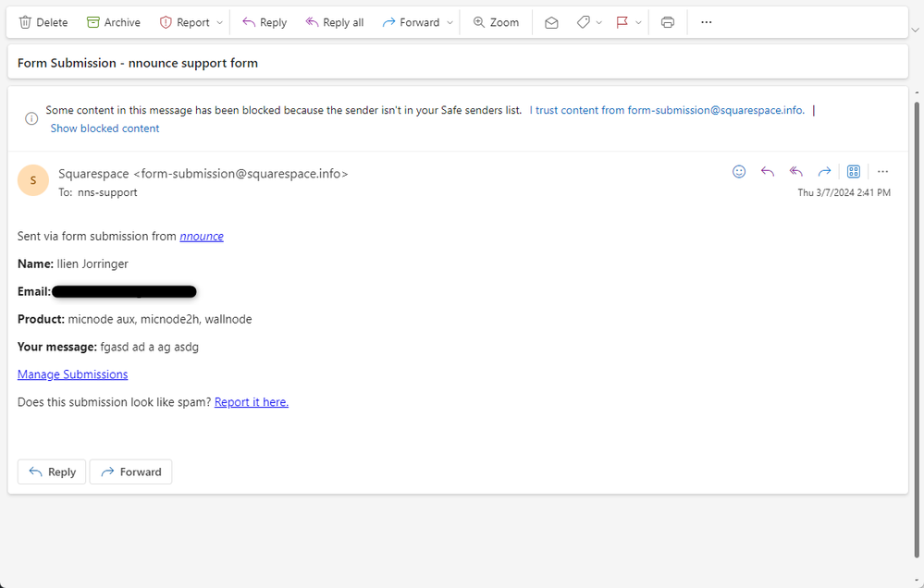Expand the Report dropdown arrow
The width and height of the screenshot is (924, 588).
coord(220,22)
